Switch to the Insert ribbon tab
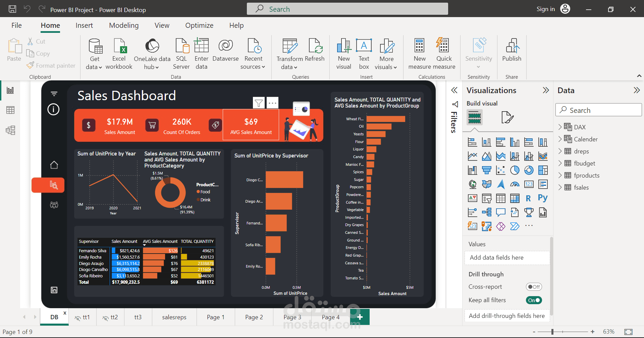The image size is (644, 338). tap(84, 25)
